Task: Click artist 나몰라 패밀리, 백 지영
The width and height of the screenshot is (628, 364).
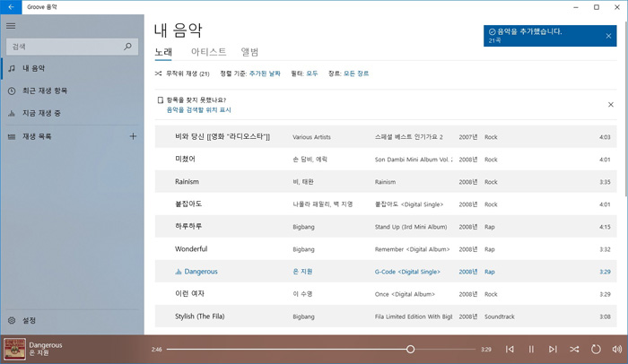Action: click(x=322, y=204)
